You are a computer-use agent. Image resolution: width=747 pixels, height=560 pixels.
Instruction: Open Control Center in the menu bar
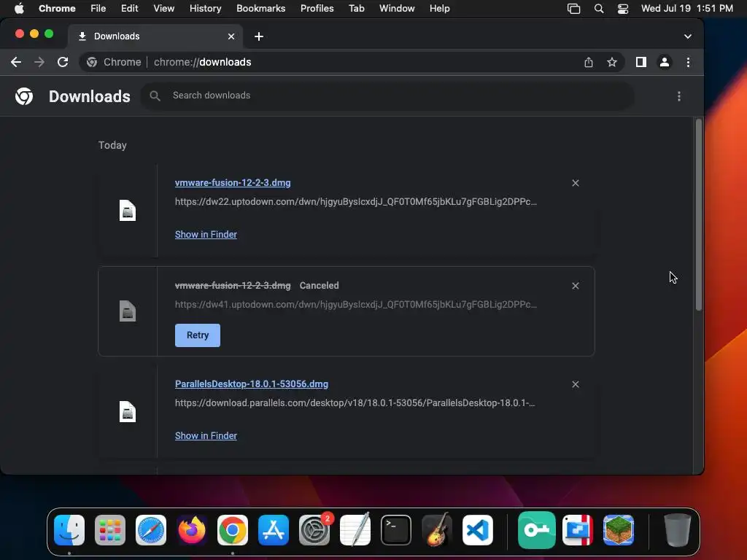coord(623,9)
